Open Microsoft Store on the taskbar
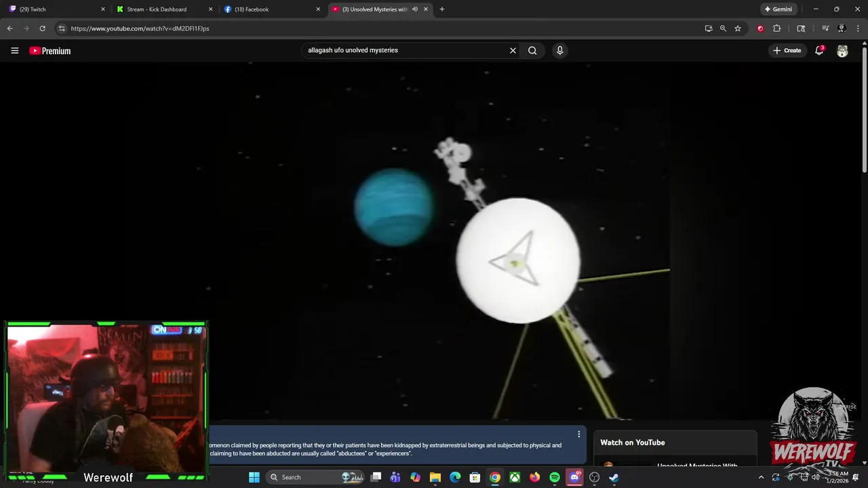This screenshot has height=488, width=868. (x=475, y=477)
